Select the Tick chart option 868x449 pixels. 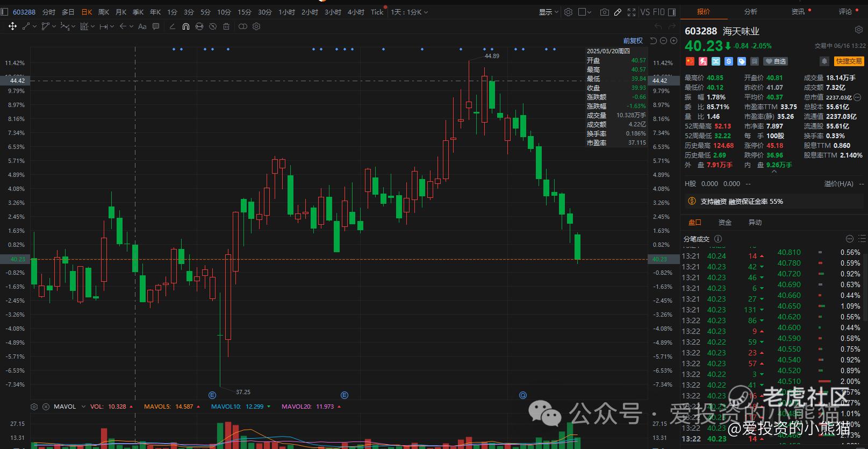(x=377, y=12)
